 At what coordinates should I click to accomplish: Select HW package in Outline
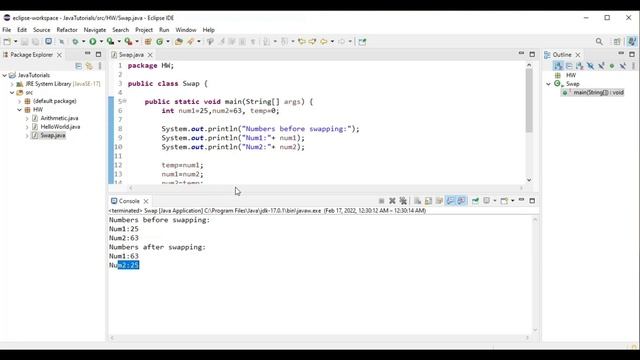[x=571, y=75]
